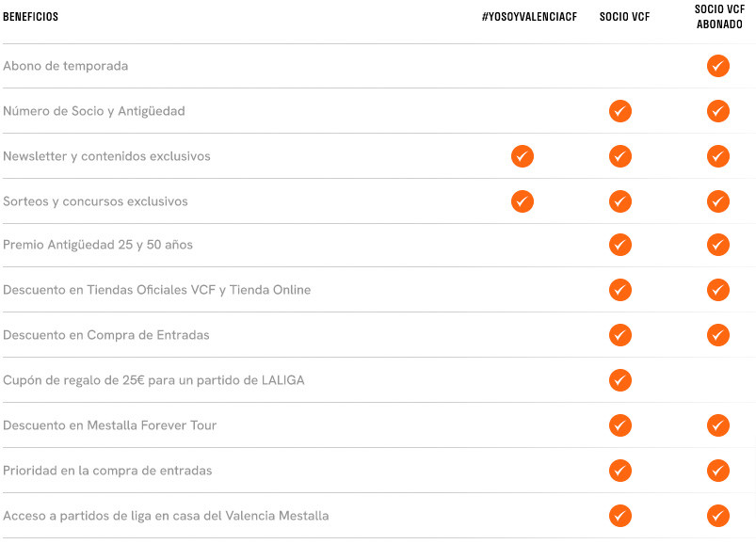This screenshot has width=756, height=544.
Task: Click the Abono de temporada checkmark for Socio VCF Abonado
Action: coord(718,66)
